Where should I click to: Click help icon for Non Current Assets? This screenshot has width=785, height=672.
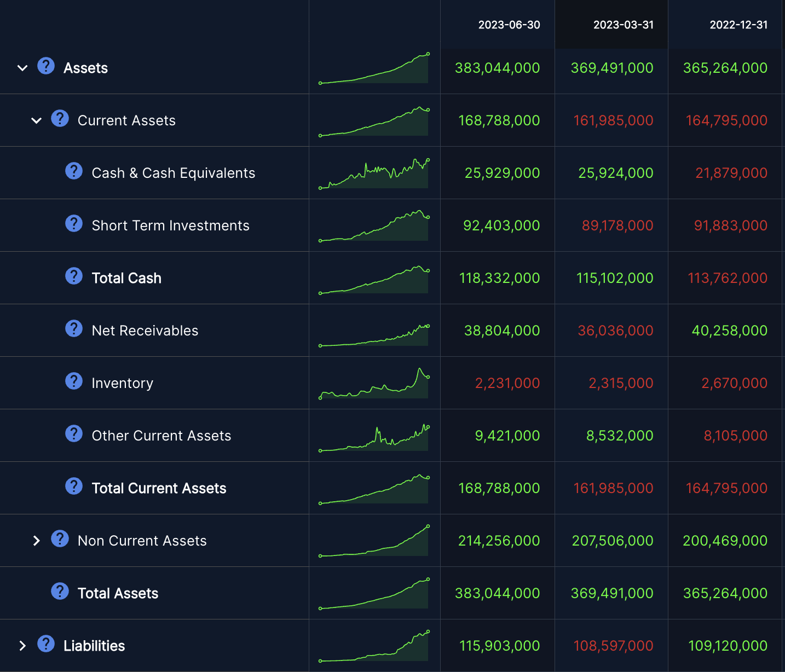[60, 539]
